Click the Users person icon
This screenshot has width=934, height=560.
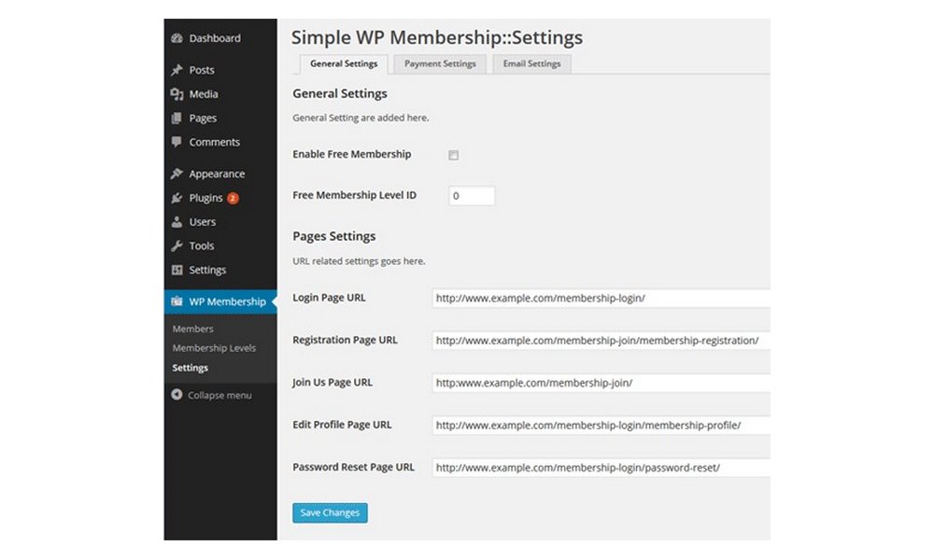tap(177, 222)
